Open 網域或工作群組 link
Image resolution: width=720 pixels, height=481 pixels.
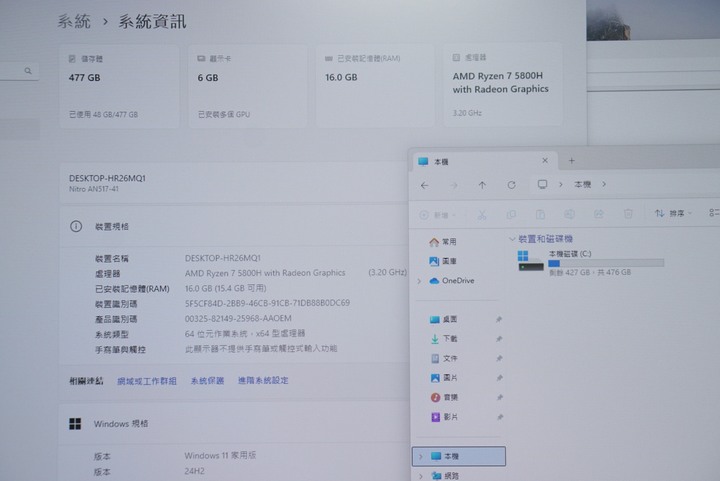(147, 381)
